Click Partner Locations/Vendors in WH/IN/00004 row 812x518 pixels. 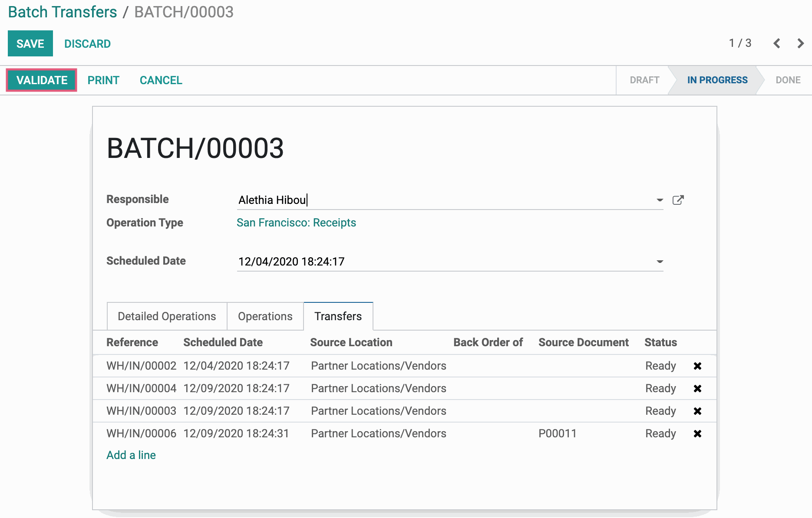(379, 388)
